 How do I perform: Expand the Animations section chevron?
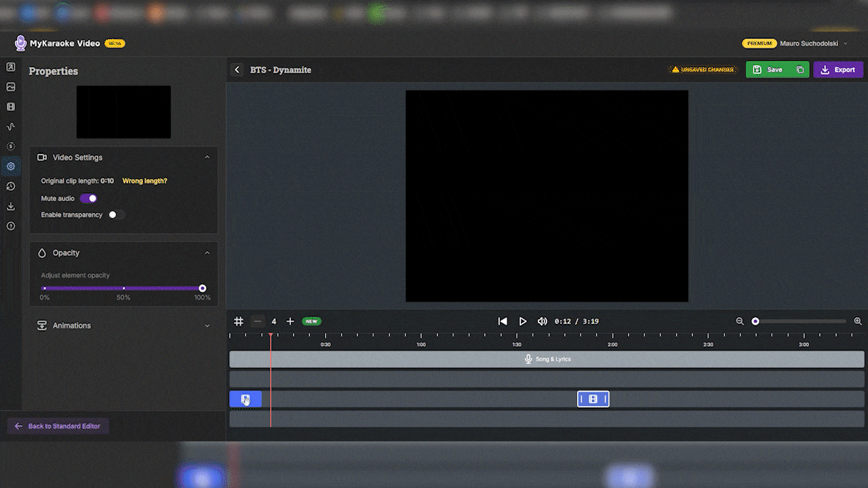pyautogui.click(x=207, y=325)
